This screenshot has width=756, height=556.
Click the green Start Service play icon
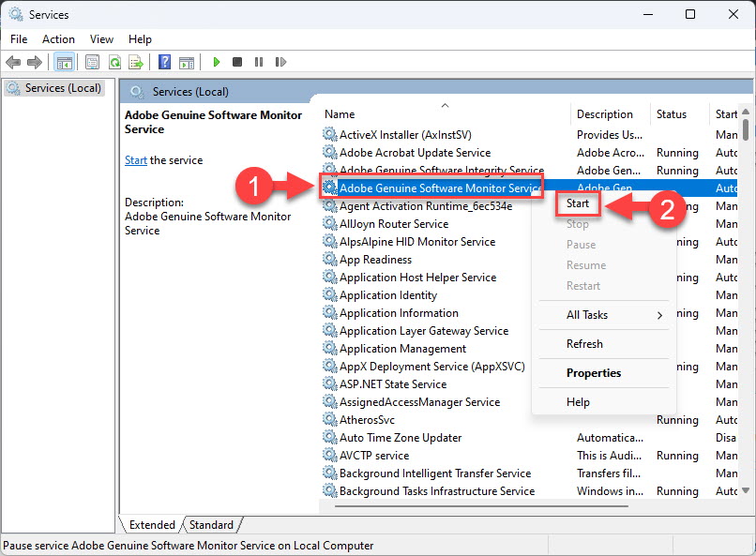pos(217,62)
